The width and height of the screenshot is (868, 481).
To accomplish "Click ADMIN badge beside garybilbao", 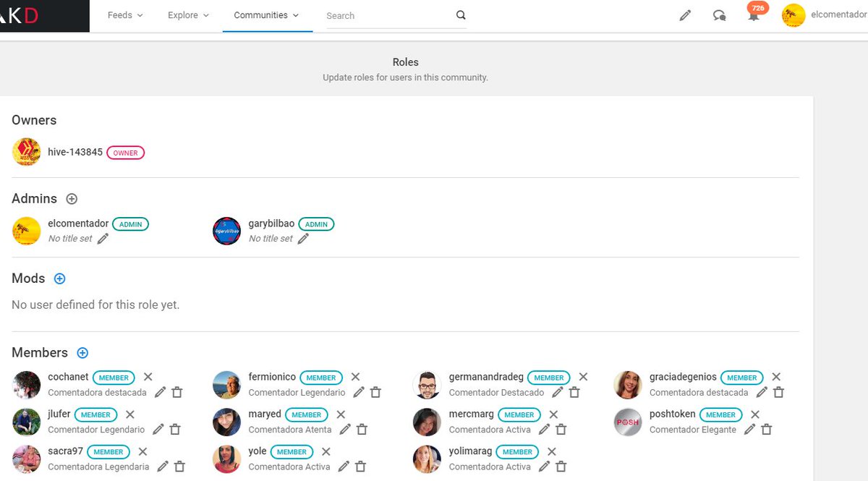I will click(316, 224).
